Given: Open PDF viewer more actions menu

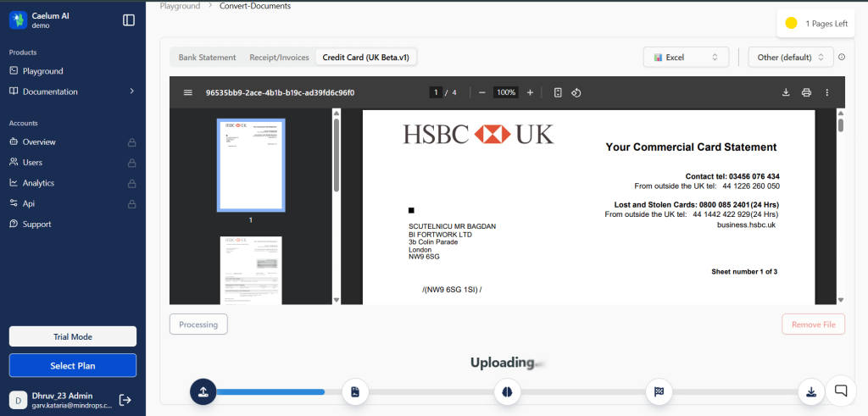Looking at the screenshot, I should (x=827, y=92).
